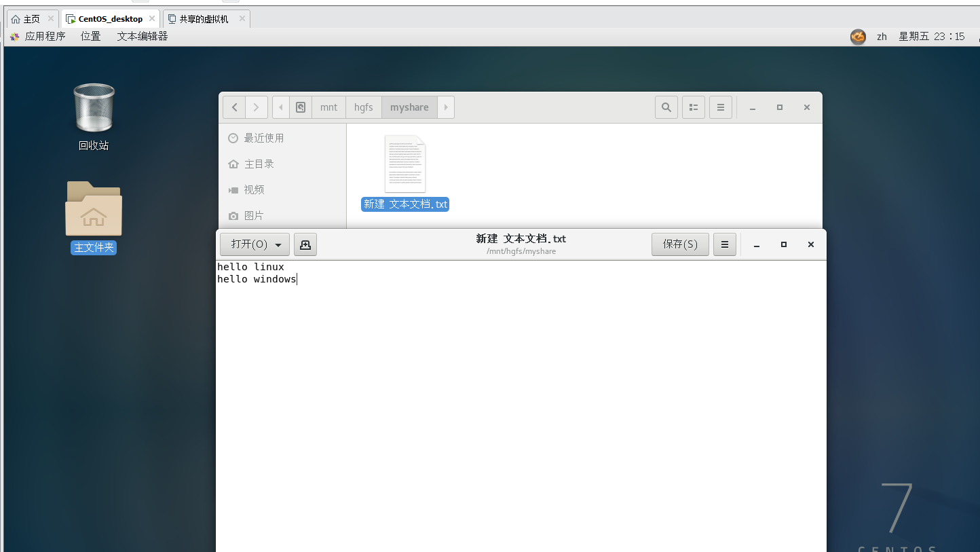
Task: Open the Places menu
Action: pos(91,37)
